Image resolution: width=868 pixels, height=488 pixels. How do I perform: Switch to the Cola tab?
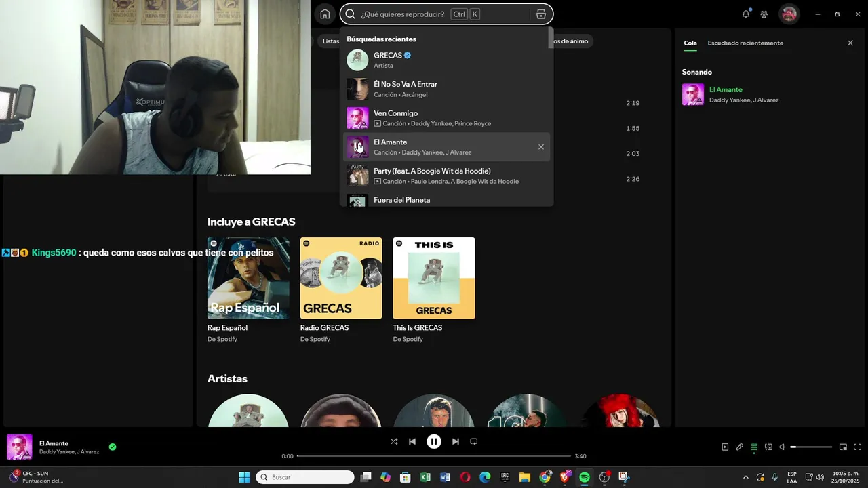tap(690, 43)
